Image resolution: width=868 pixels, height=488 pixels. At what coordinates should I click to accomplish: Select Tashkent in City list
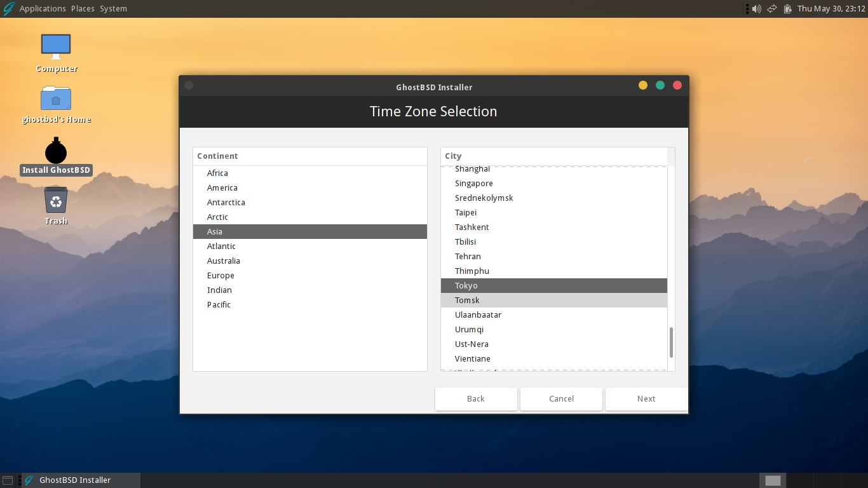coord(554,227)
